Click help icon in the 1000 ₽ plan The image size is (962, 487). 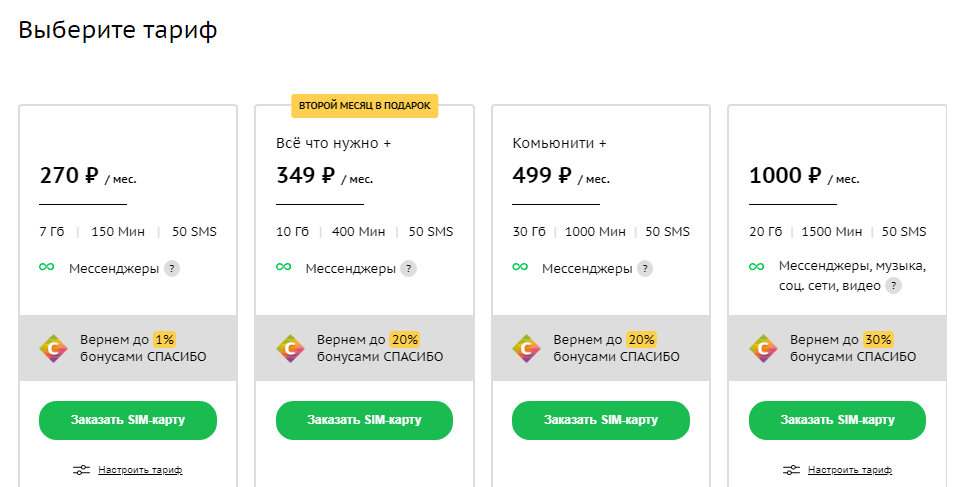tap(893, 286)
